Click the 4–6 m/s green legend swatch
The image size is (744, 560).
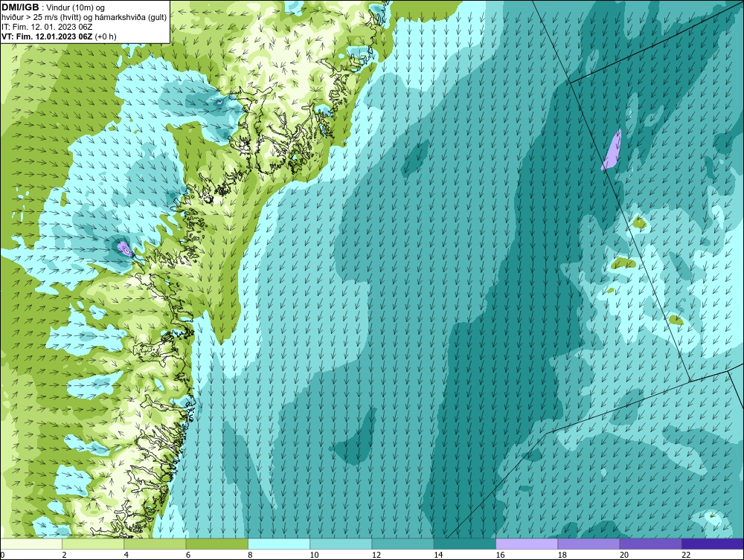click(x=155, y=544)
